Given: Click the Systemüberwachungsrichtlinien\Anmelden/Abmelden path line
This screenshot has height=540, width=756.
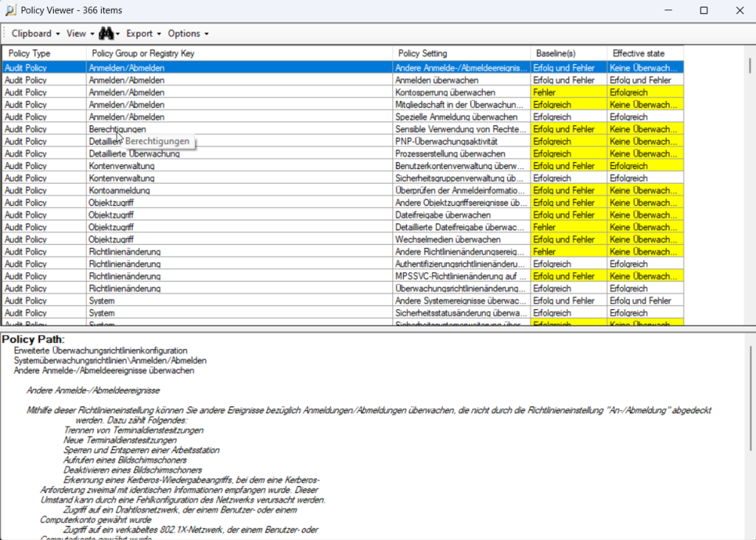Looking at the screenshot, I should 110,361.
